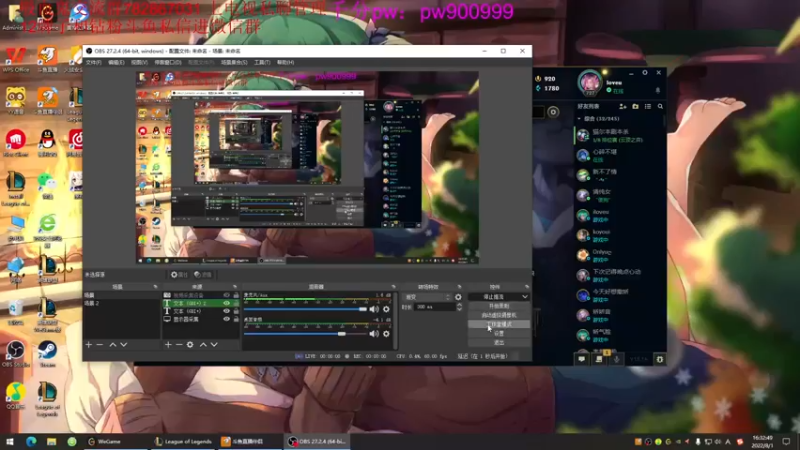Open File (F) menu in OBS
This screenshot has width=800, height=450.
tap(93, 62)
